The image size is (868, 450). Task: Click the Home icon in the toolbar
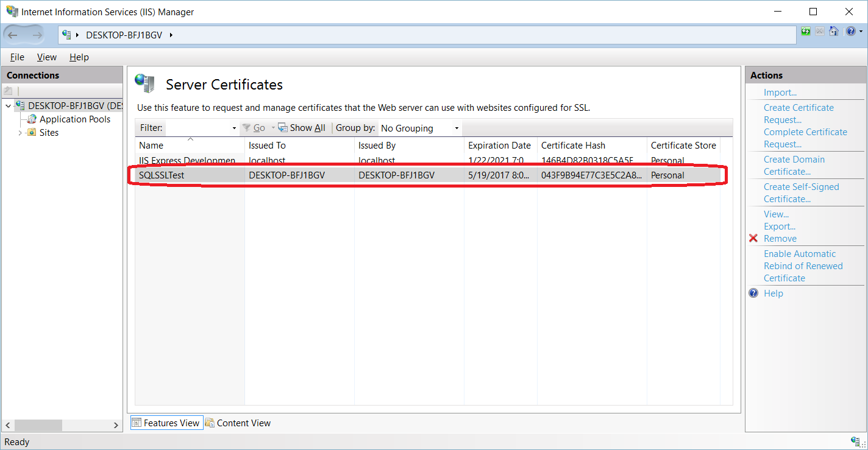(x=834, y=32)
